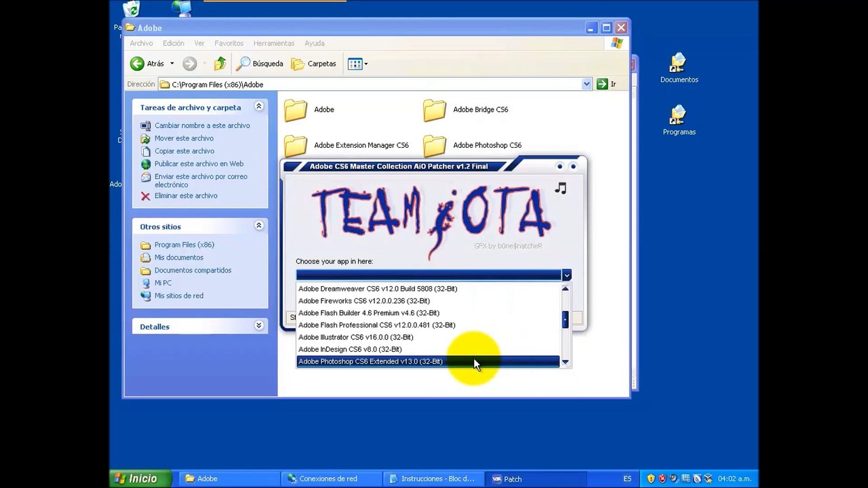The image size is (868, 488).
Task: Select the Documentos desktop shortcut
Action: (x=679, y=68)
